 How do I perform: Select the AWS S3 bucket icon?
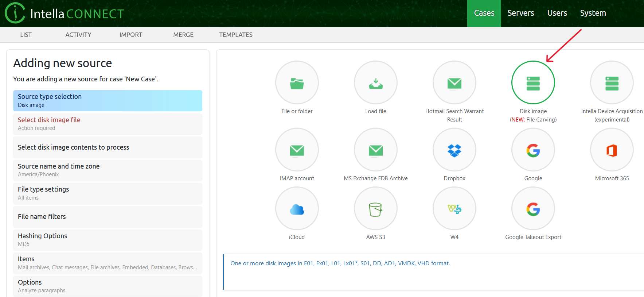(375, 209)
